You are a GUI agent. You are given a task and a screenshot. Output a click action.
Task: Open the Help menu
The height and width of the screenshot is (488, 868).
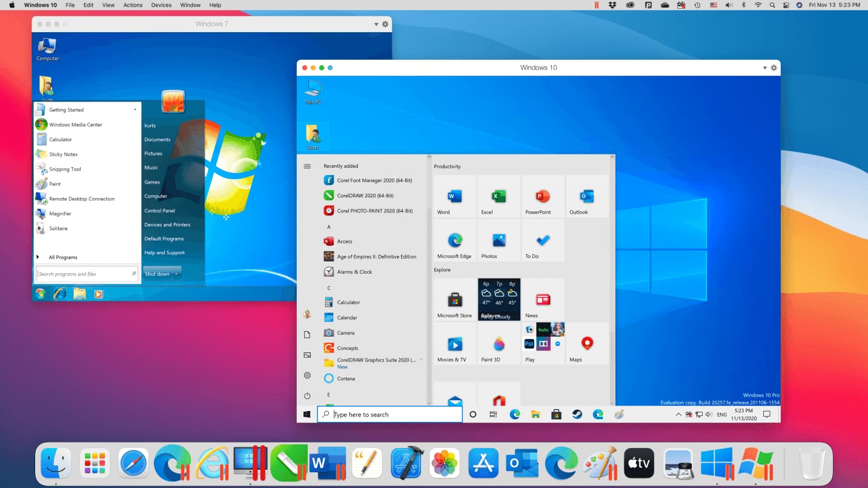[x=215, y=5]
